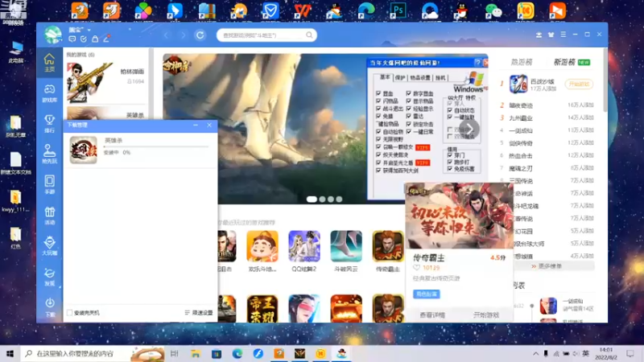Select the fourth carousel indicator dot
This screenshot has width=644, height=362.
(x=339, y=199)
